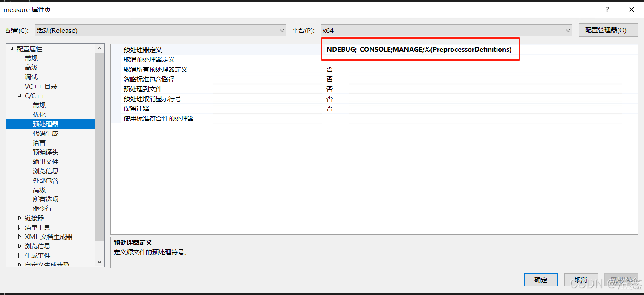Click the 预处理到文件 property row

374,89
